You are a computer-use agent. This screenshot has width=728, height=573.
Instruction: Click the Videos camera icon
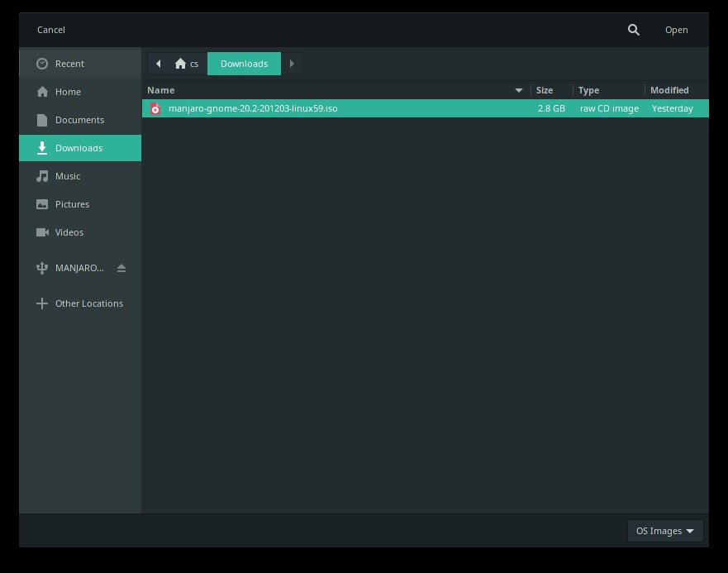(x=42, y=232)
